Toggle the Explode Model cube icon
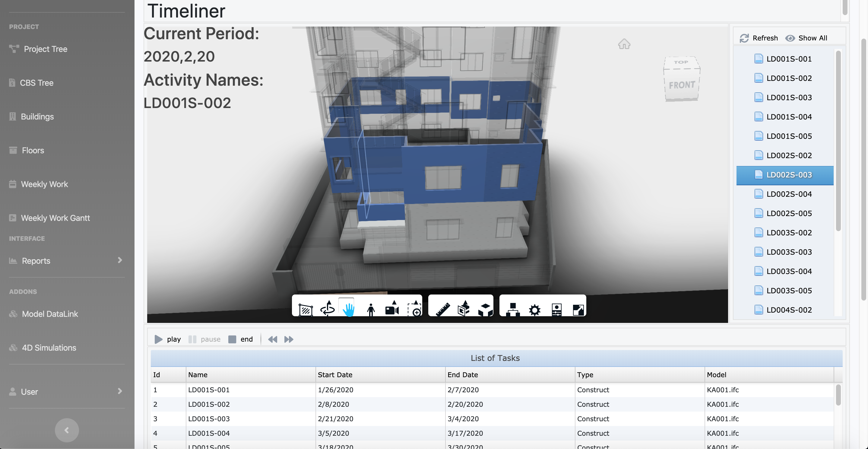This screenshot has height=449, width=868. point(485,309)
